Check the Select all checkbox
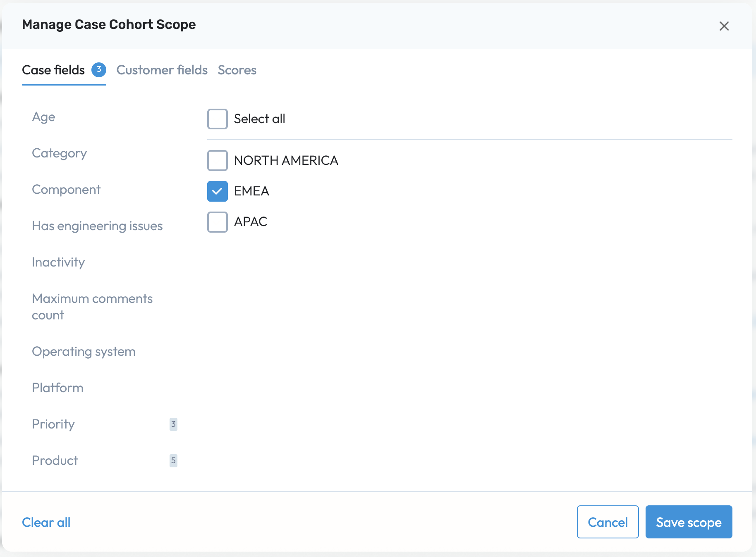Viewport: 756px width, 557px height. [x=218, y=119]
